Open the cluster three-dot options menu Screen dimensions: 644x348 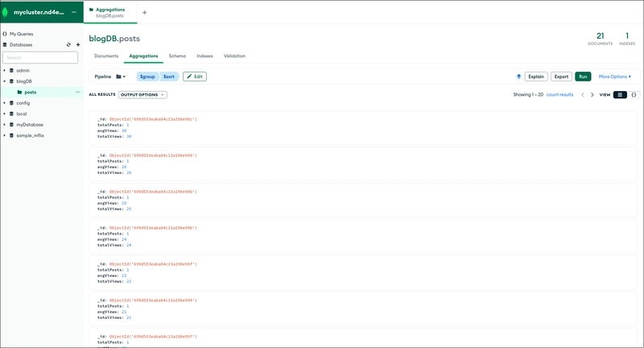[x=74, y=12]
